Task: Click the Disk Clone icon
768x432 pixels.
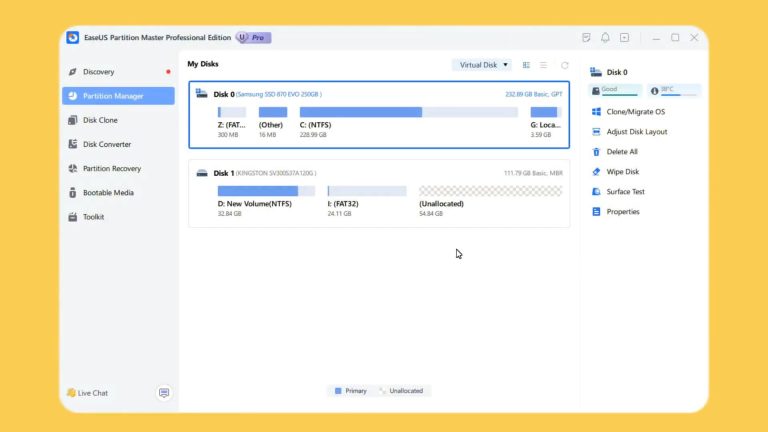Action: tap(72, 120)
